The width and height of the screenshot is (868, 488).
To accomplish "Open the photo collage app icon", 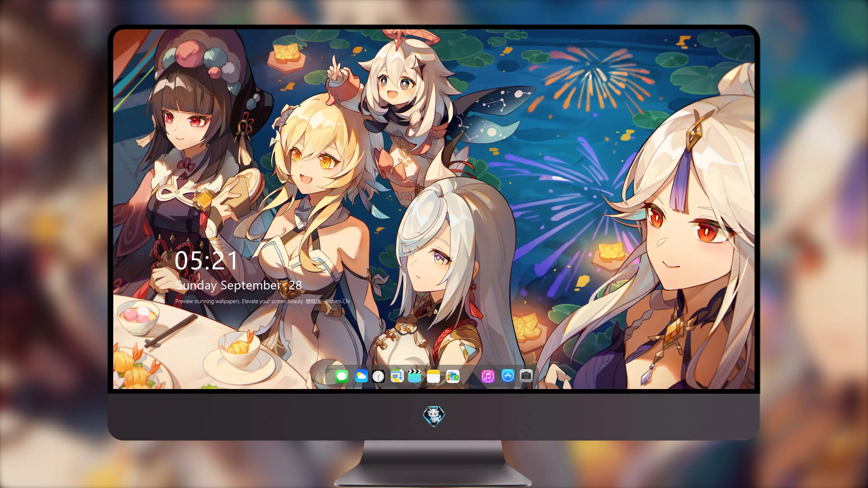I will coord(453,376).
